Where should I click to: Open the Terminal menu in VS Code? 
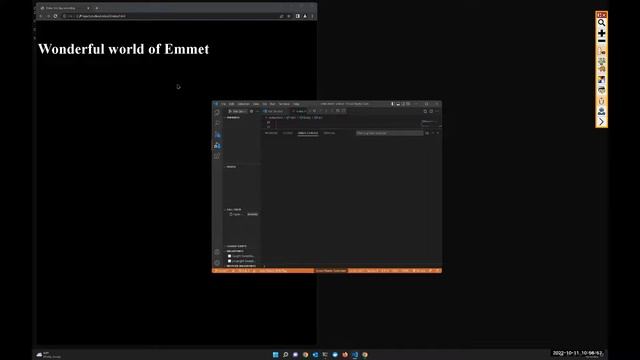284,104
